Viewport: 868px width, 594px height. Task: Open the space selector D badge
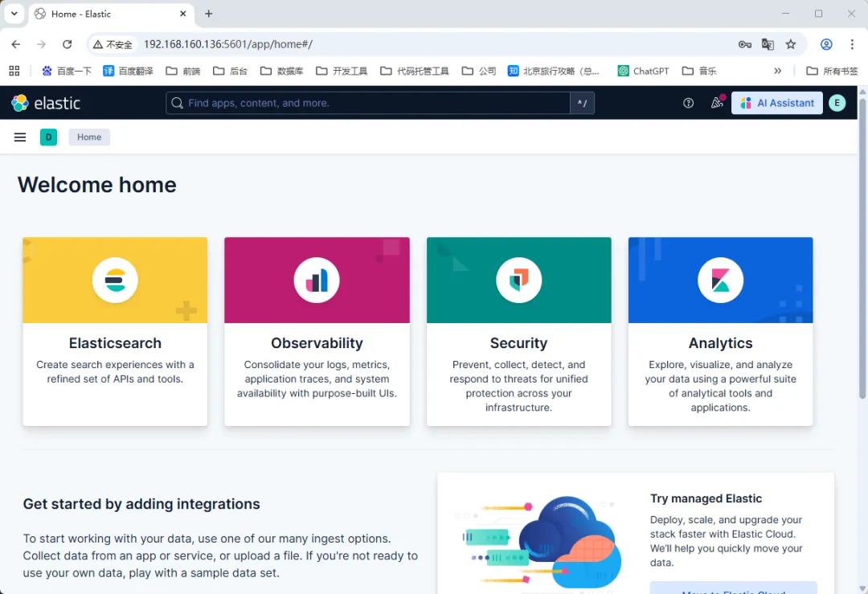coord(49,137)
